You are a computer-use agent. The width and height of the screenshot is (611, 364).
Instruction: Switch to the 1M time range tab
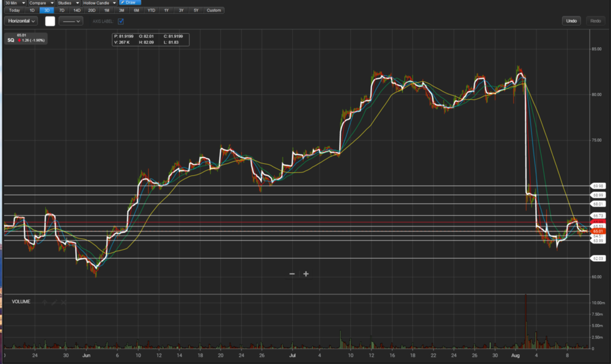tap(107, 10)
